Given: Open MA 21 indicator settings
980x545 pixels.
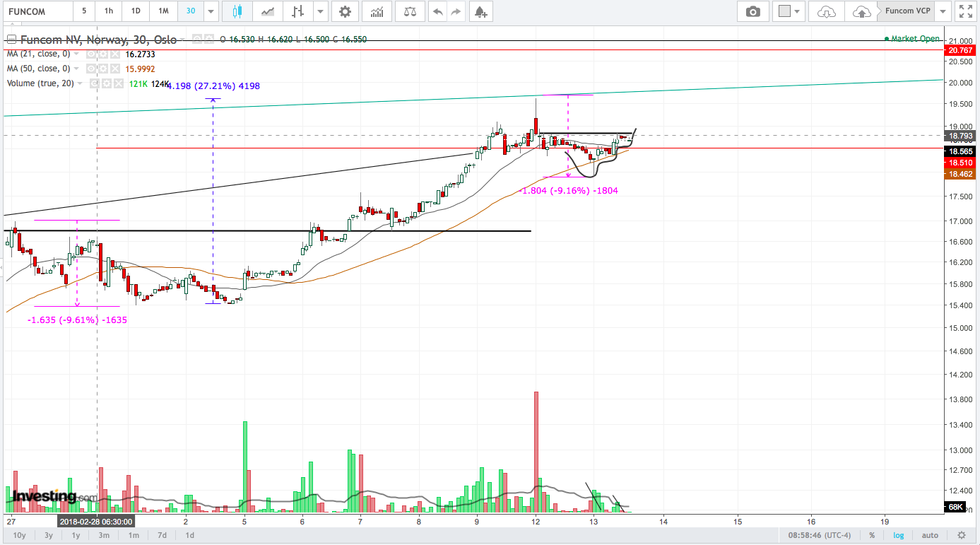Looking at the screenshot, I should pyautogui.click(x=102, y=54).
